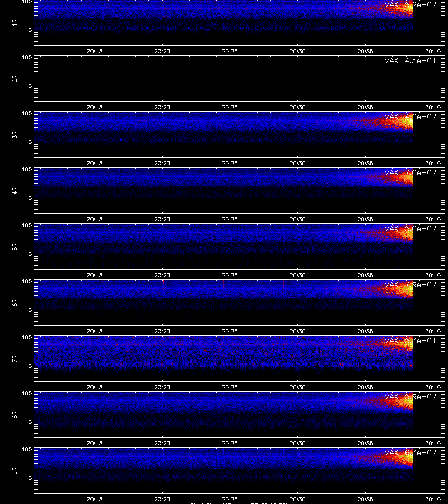Click the 10 y-axis label of panel 7R
The width and height of the screenshot is (448, 504).
[x=29, y=366]
